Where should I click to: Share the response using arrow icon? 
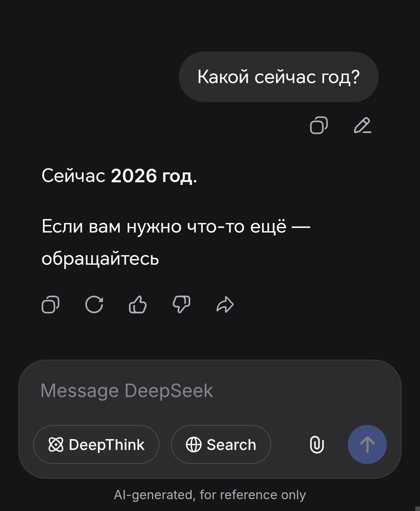pyautogui.click(x=225, y=304)
